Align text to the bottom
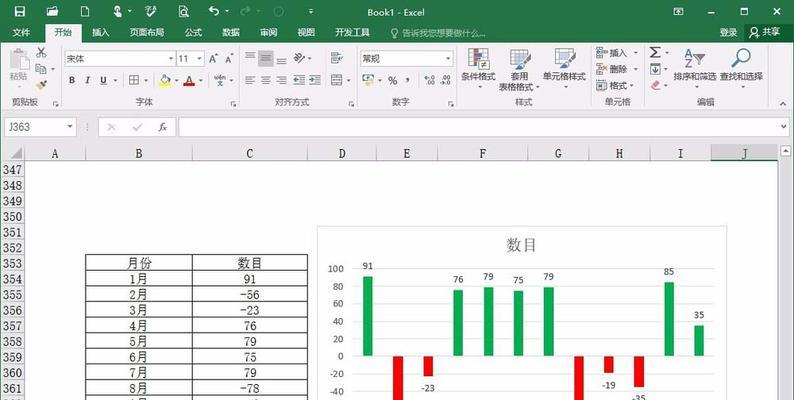 (x=282, y=59)
